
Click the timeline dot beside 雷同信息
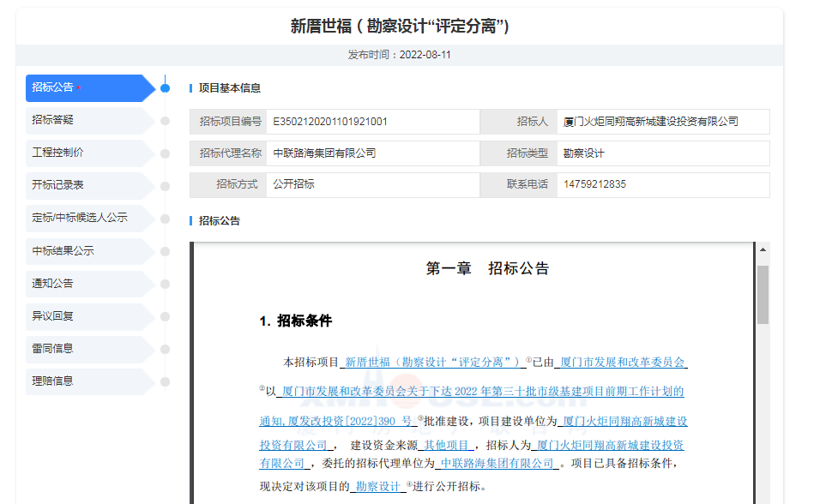tap(166, 349)
